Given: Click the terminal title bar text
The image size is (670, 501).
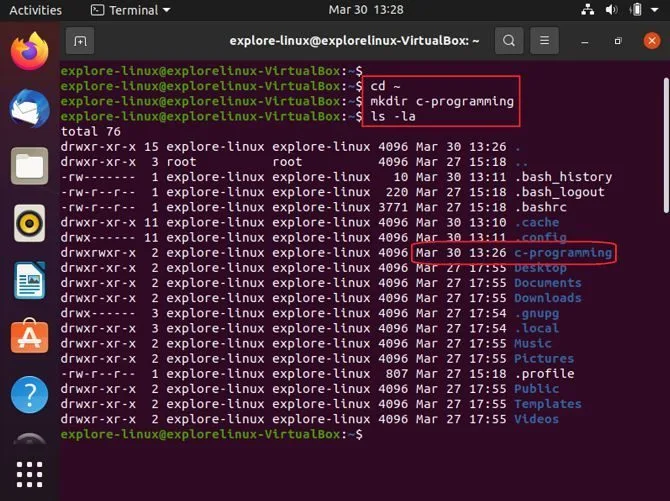Looking at the screenshot, I should click(x=354, y=41).
